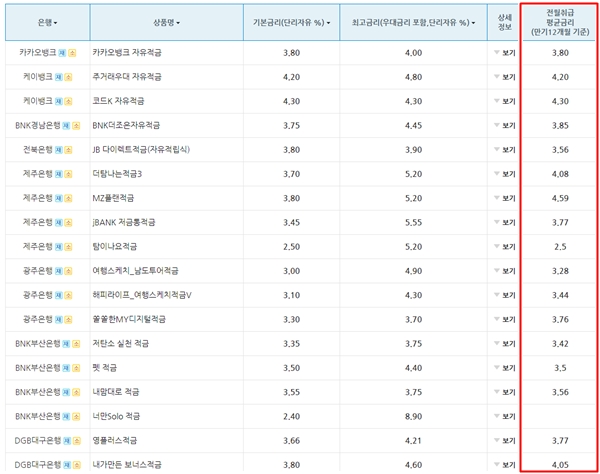Expand 보기 details for 해피라이프_여행스케치적금V

(505, 295)
